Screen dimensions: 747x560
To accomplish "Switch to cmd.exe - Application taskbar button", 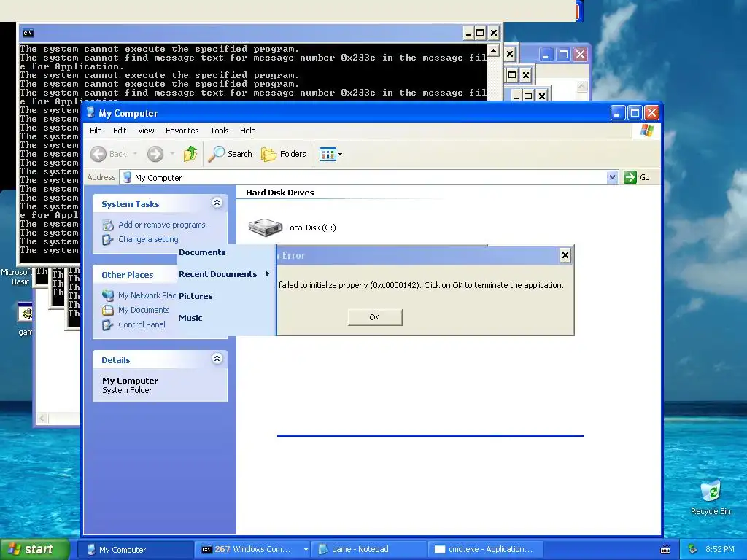I will [x=484, y=550].
